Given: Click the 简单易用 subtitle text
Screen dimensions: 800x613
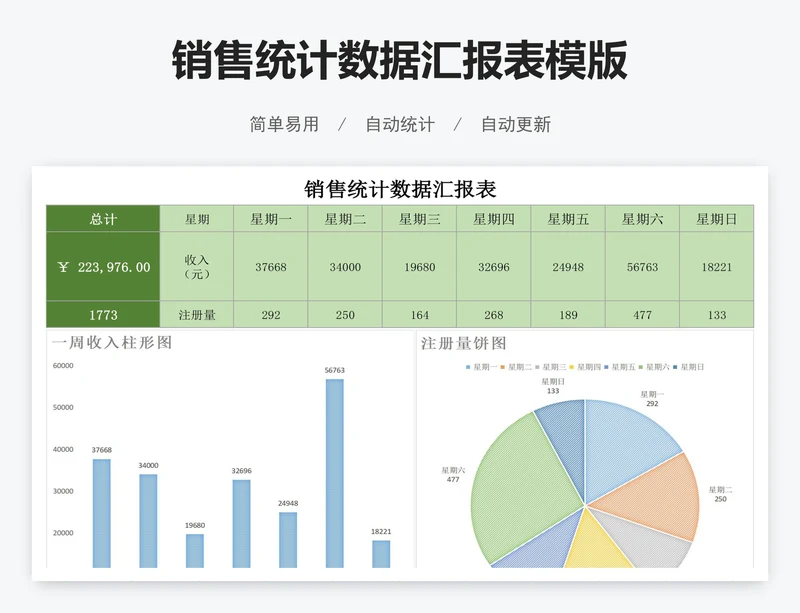Looking at the screenshot, I should pyautogui.click(x=284, y=124).
